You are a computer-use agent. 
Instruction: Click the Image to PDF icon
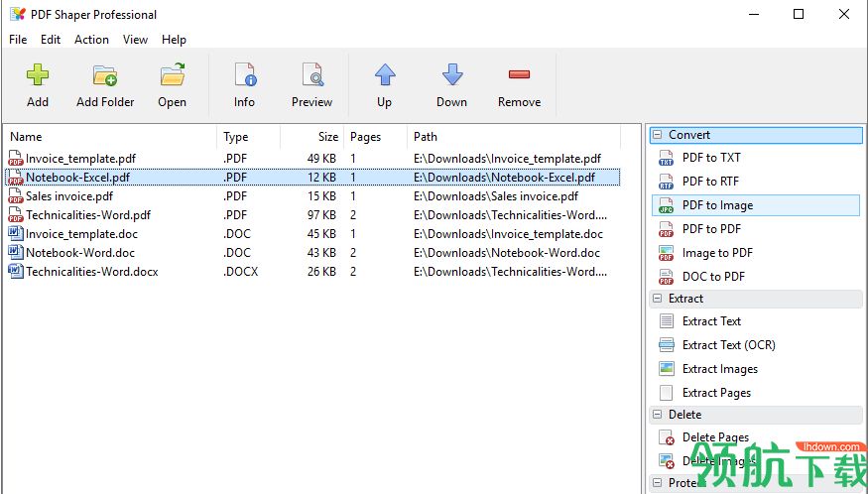pyautogui.click(x=666, y=253)
